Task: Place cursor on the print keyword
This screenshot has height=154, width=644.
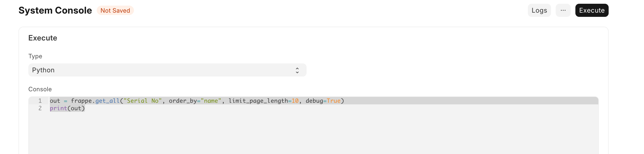Action: (x=58, y=108)
